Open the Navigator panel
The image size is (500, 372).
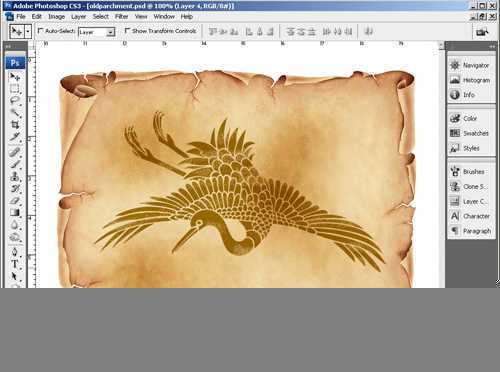tap(471, 65)
